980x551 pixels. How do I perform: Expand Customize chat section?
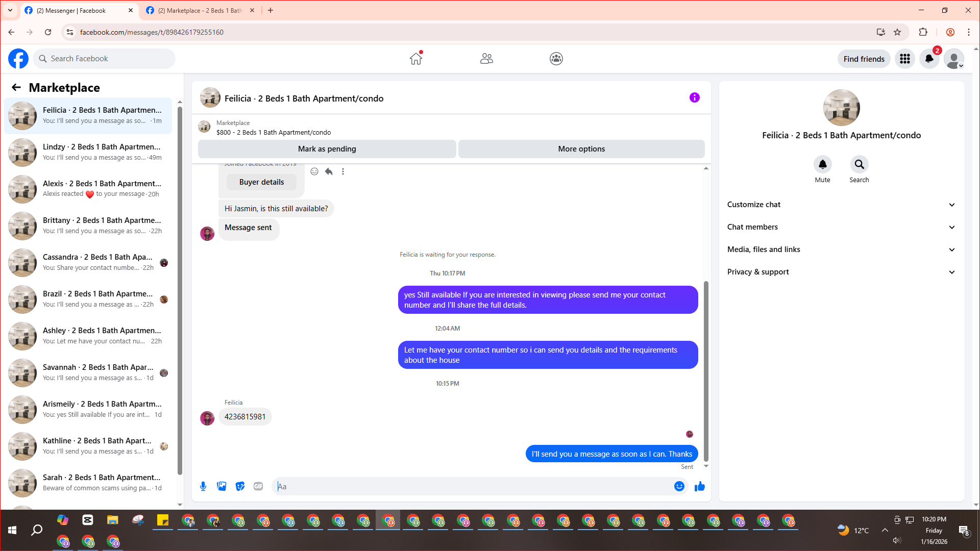click(841, 205)
